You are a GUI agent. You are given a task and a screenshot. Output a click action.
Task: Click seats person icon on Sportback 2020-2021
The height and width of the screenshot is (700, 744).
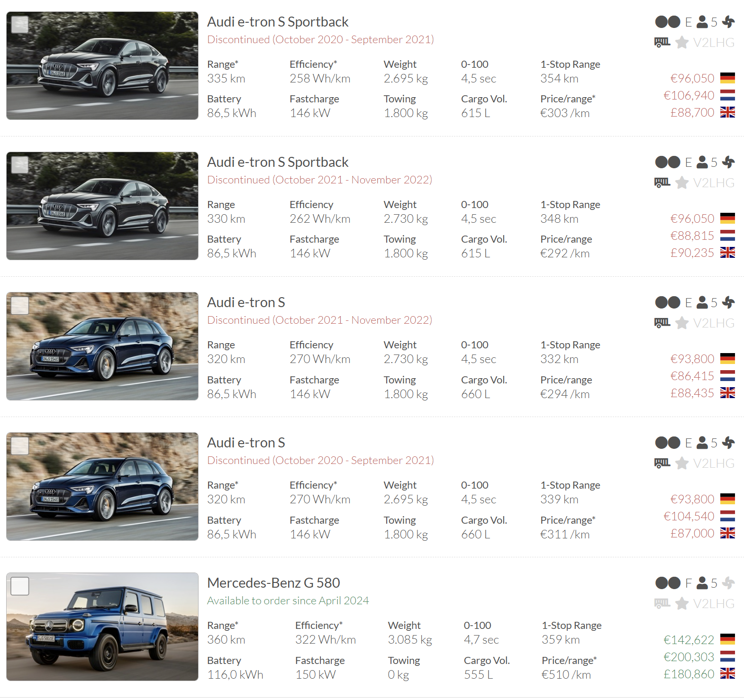702,22
